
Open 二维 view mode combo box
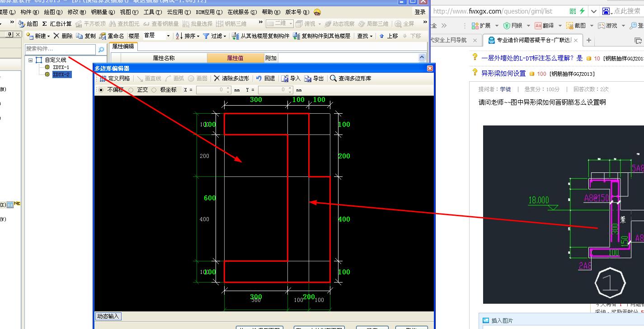(280, 23)
